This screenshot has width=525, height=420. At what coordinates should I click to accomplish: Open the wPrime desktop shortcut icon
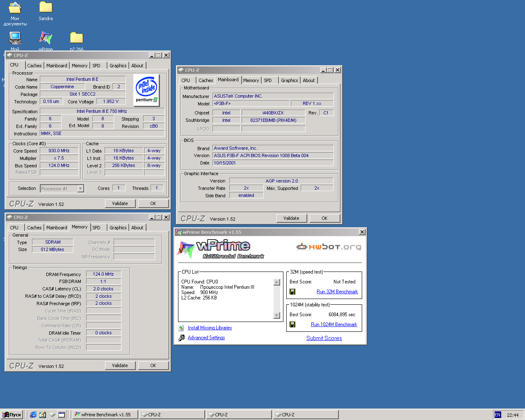coord(46,38)
